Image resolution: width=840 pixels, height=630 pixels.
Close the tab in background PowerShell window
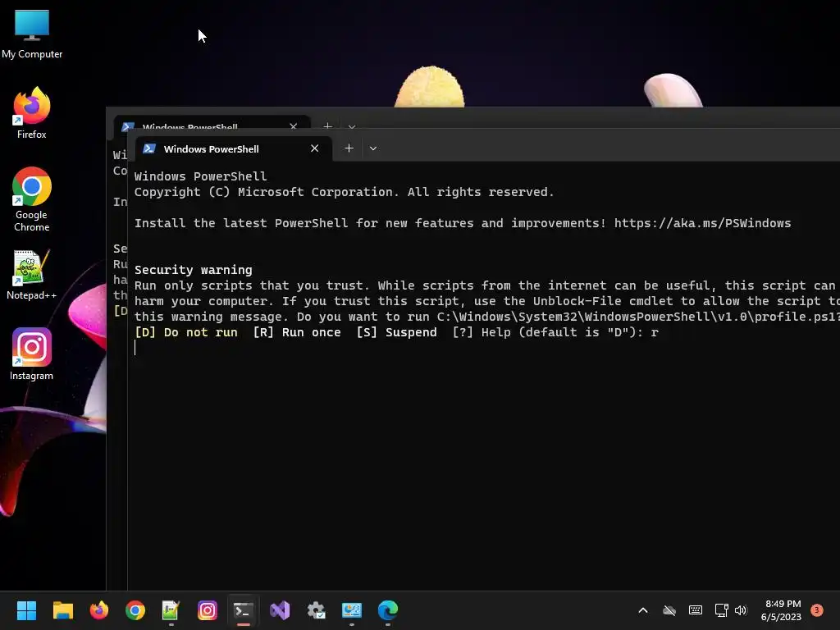pos(293,126)
